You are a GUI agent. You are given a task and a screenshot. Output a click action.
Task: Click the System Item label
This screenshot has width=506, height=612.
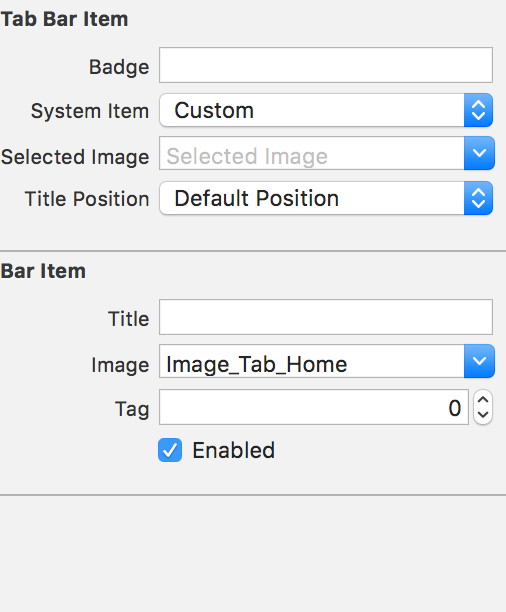[90, 111]
